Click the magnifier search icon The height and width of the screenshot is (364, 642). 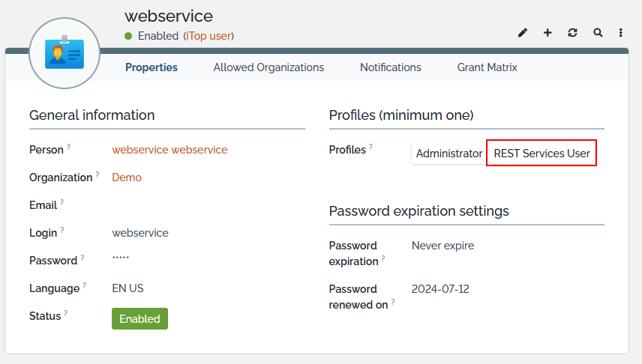coord(598,33)
